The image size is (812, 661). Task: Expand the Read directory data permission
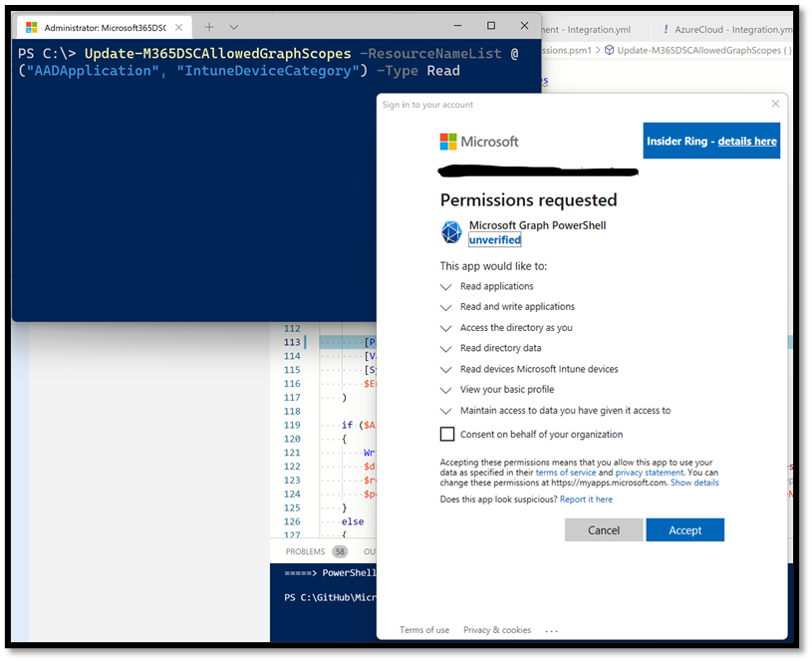[x=445, y=349]
